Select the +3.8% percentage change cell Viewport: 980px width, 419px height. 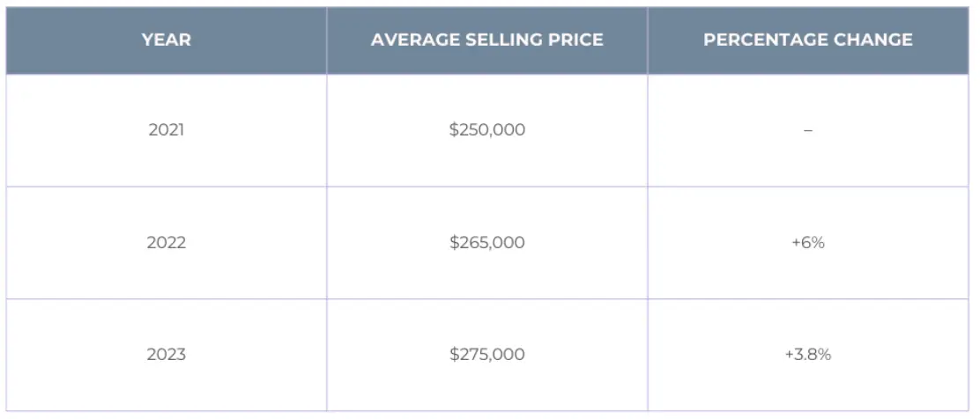click(807, 355)
